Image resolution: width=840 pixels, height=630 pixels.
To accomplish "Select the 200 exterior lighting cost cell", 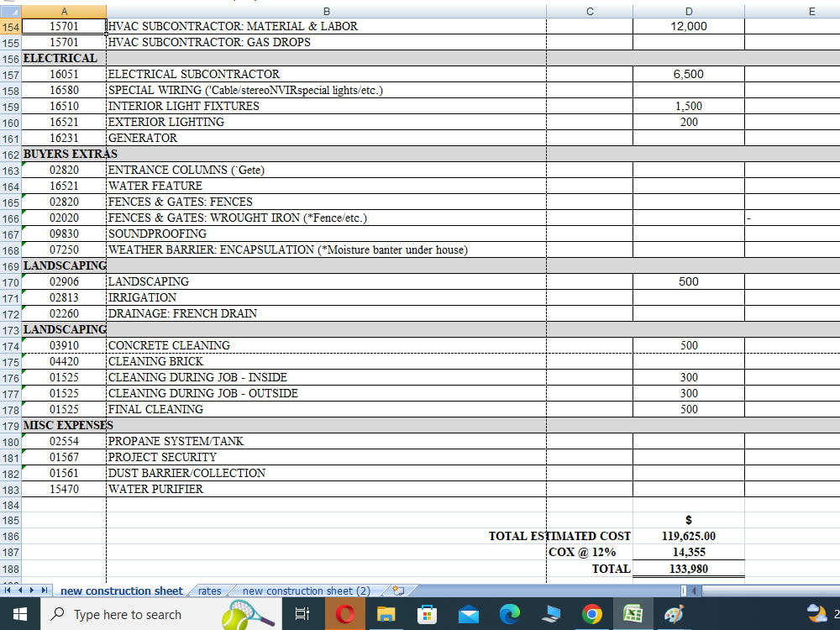I will point(689,122).
